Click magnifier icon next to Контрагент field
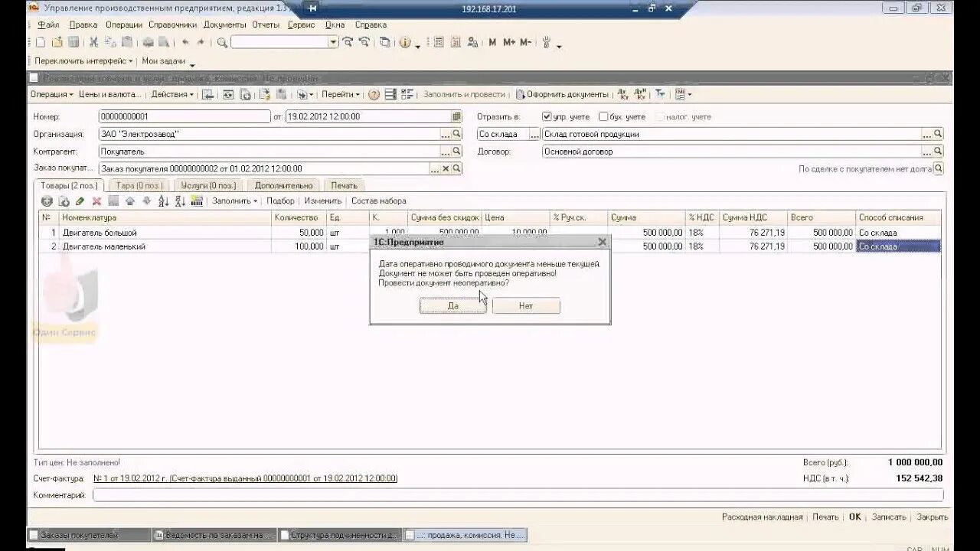The height and width of the screenshot is (551, 980). click(457, 152)
